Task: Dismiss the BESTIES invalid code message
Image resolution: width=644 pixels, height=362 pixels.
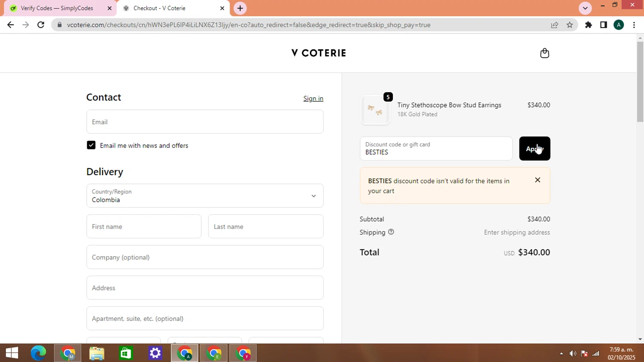Action: coord(538,180)
